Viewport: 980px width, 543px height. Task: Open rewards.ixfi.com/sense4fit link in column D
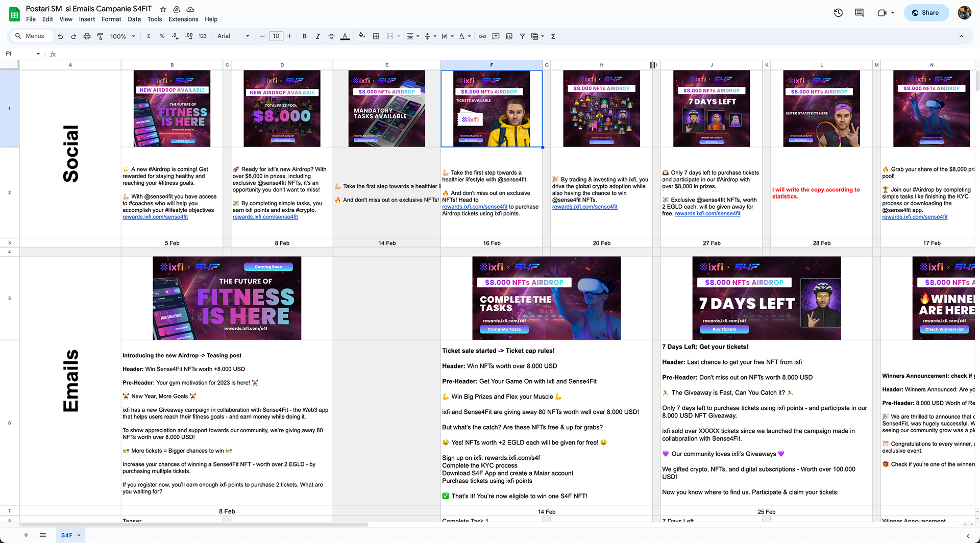pyautogui.click(x=265, y=217)
